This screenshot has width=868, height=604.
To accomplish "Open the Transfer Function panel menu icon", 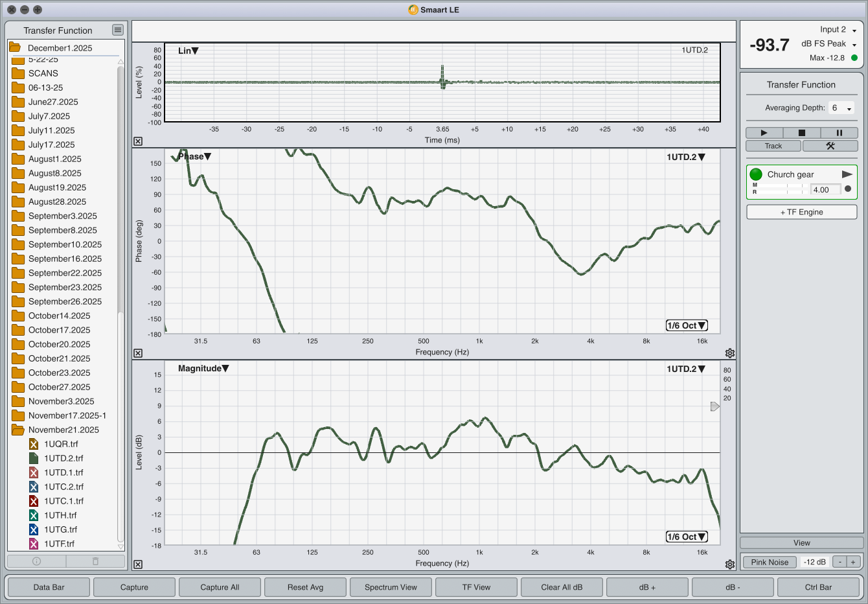I will click(117, 30).
